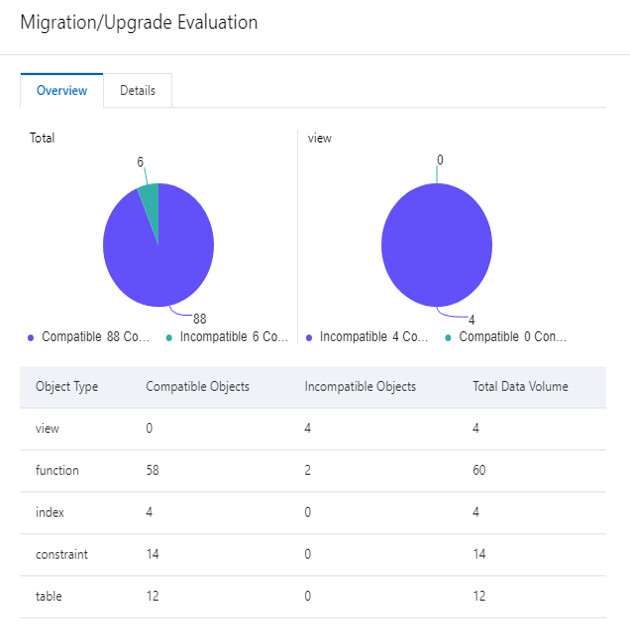Toggle the Compatible 0 legend dot in view chart
The image size is (630, 636).
(x=449, y=338)
